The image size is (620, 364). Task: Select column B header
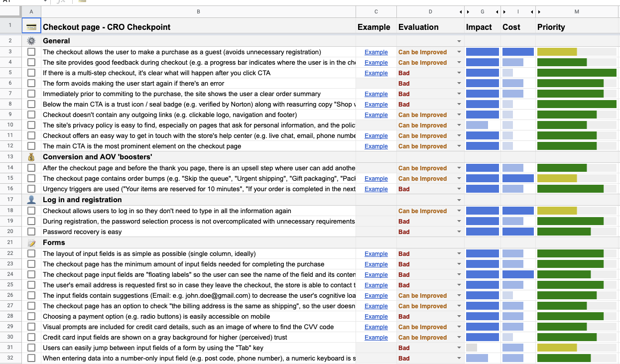pos(198,11)
